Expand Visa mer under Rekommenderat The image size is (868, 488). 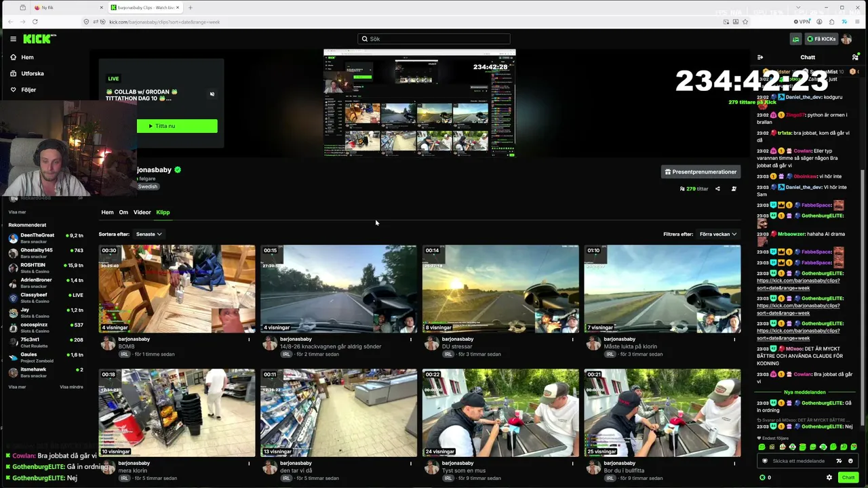coord(17,387)
